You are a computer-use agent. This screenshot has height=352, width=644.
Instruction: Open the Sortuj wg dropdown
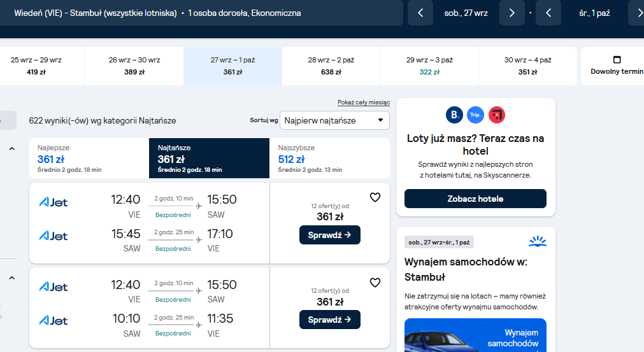click(x=334, y=120)
